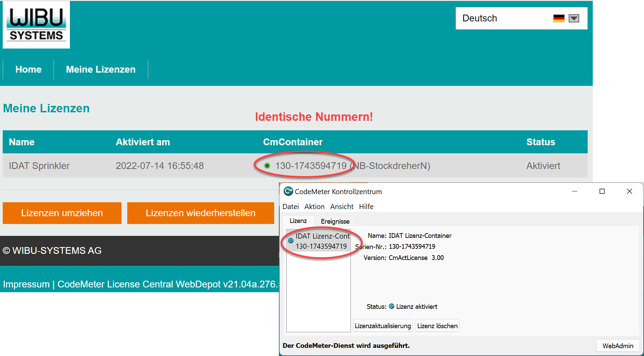Image resolution: width=644 pixels, height=356 pixels.
Task: Select the IDAT Lizenz-Container list entry
Action: (319, 241)
